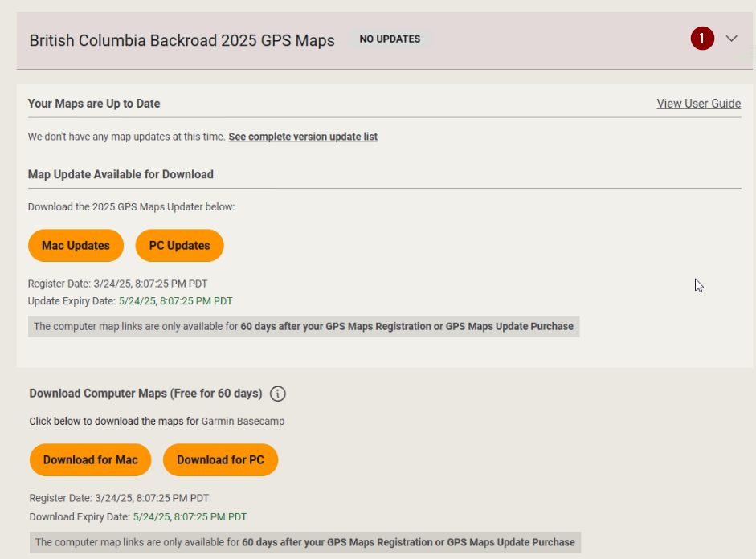This screenshot has width=756, height=559.
Task: Click the Register Date line under Download for Mac
Action: coord(119,498)
